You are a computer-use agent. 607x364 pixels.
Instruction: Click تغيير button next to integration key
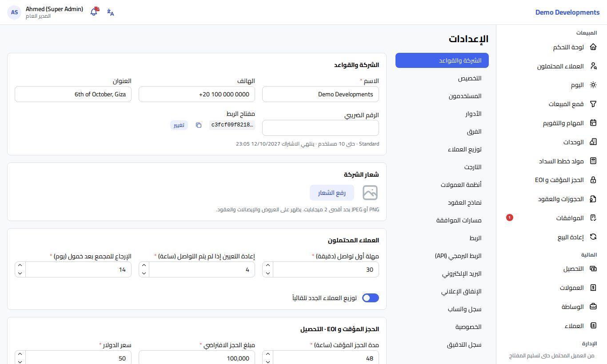(x=179, y=125)
